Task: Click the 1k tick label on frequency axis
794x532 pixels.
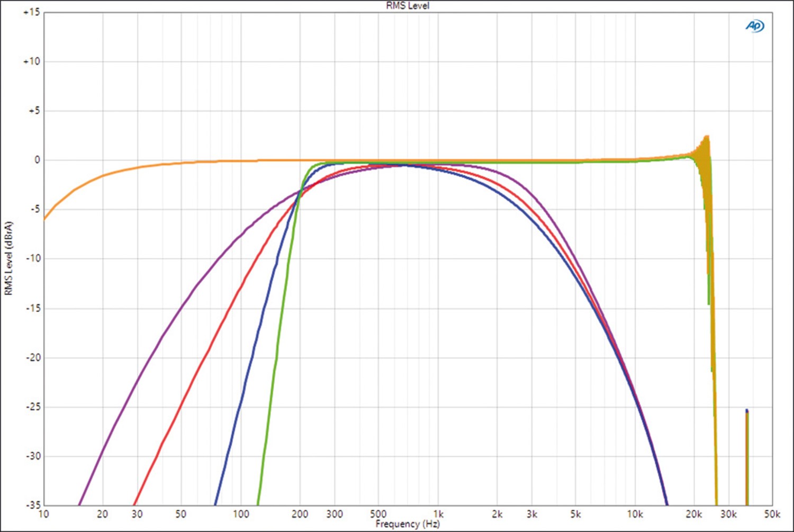Action: point(438,514)
